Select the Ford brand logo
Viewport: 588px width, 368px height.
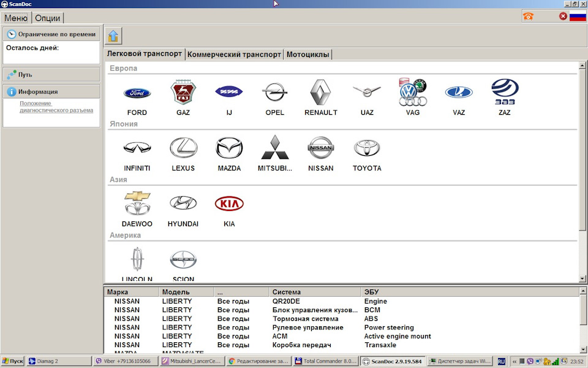tap(137, 93)
